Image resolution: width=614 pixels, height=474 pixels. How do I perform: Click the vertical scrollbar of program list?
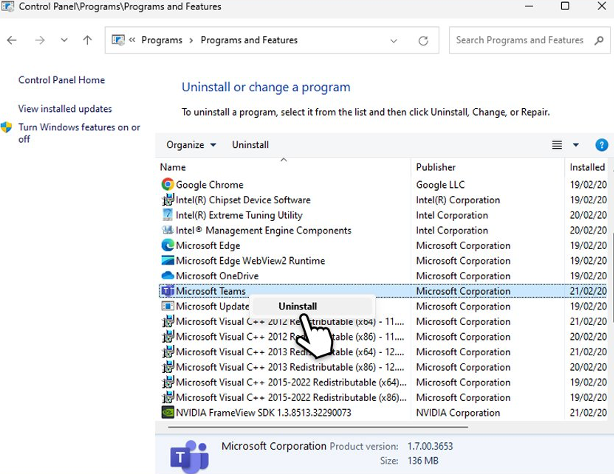pyautogui.click(x=612, y=279)
